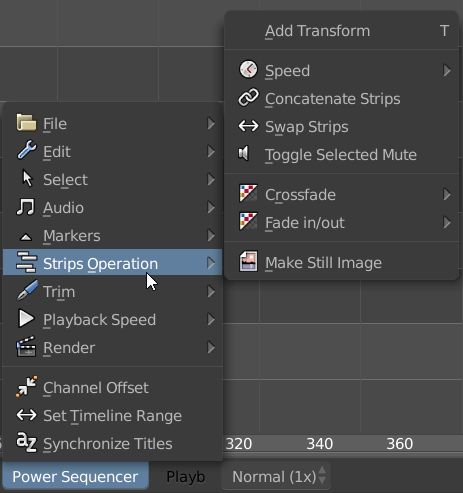Click frame 340 on the timeline ruler

tap(319, 444)
